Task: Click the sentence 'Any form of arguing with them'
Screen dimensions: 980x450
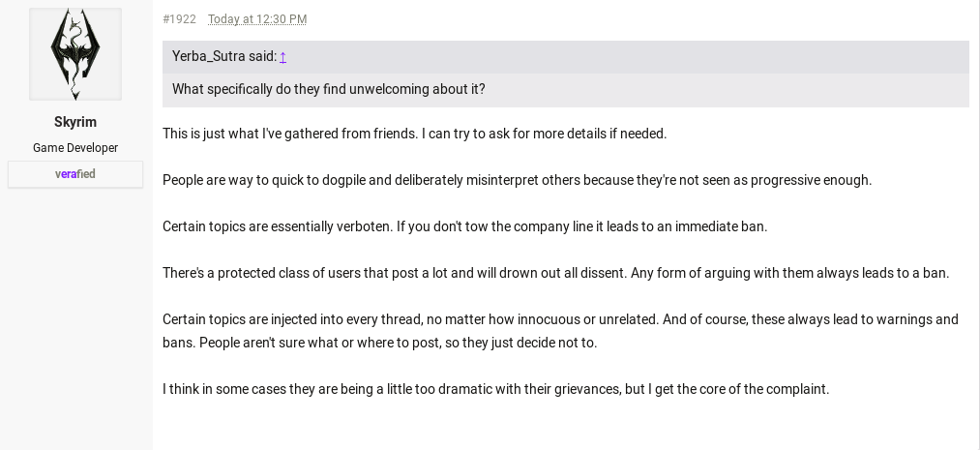Action: tap(790, 273)
